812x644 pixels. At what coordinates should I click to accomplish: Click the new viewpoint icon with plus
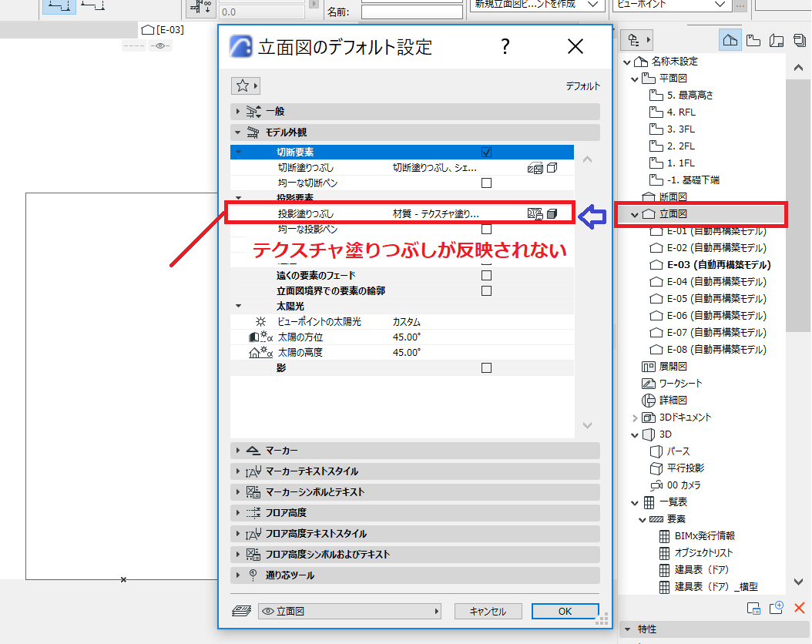tap(777, 607)
